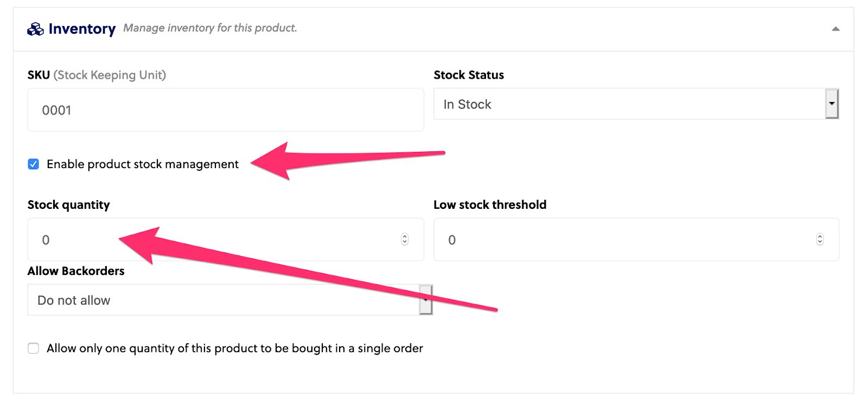
Task: Open the Stock Status dropdown
Action: pyautogui.click(x=629, y=104)
